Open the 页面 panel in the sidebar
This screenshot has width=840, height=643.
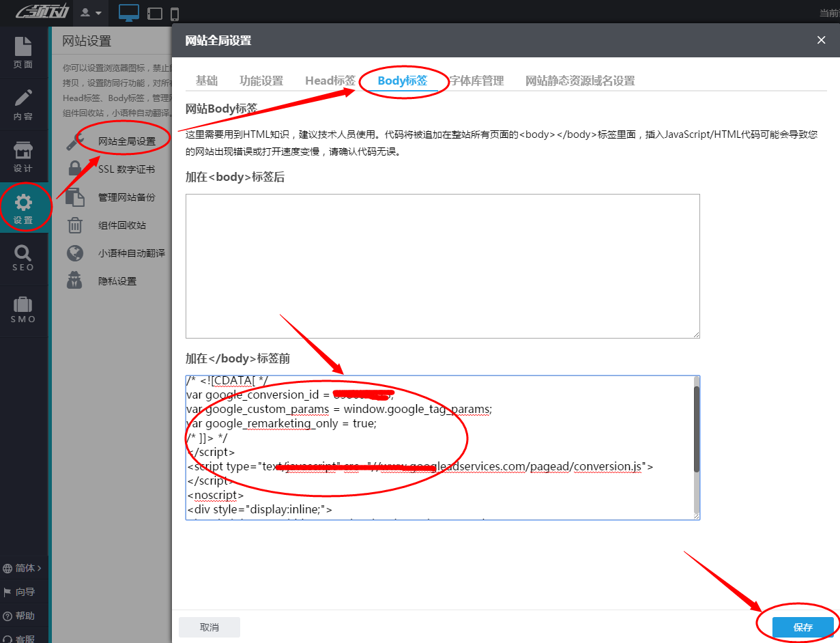pos(24,55)
